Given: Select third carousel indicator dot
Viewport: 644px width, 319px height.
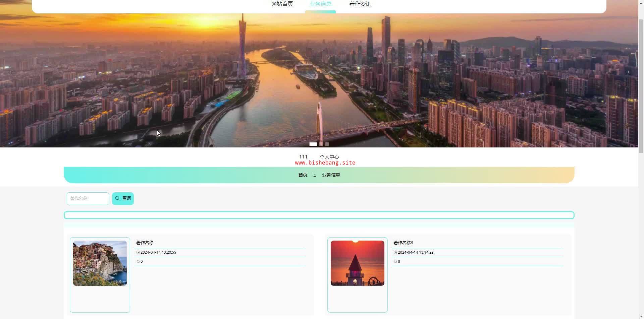Looking at the screenshot, I should pyautogui.click(x=327, y=144).
